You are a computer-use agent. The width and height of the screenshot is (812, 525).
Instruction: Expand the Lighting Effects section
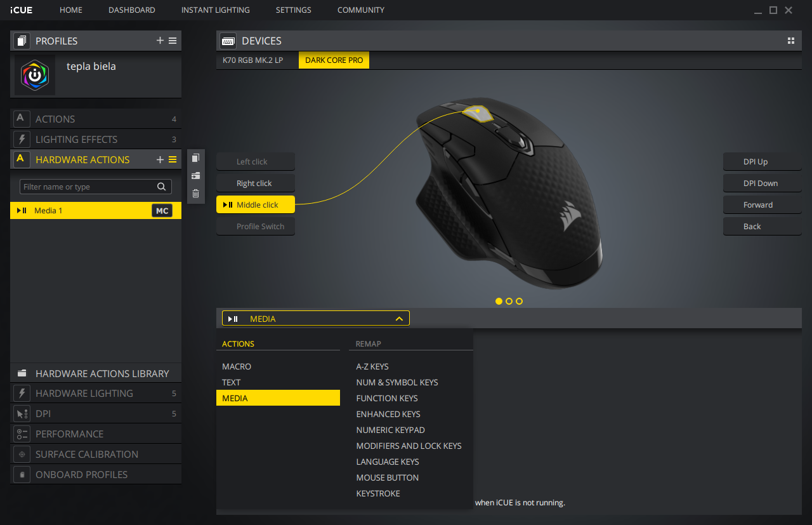(96, 139)
